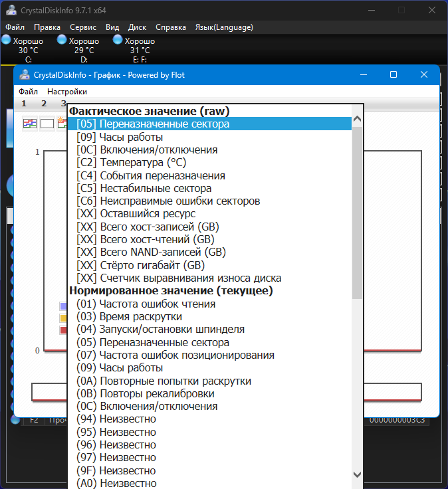448x489 pixels.
Task: Click the main CrystalDiskInfo title bar app icon
Action: coord(11,10)
